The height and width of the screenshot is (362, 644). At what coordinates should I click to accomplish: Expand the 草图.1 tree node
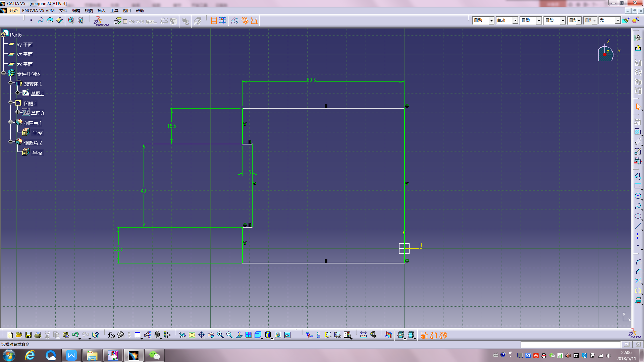click(18, 93)
